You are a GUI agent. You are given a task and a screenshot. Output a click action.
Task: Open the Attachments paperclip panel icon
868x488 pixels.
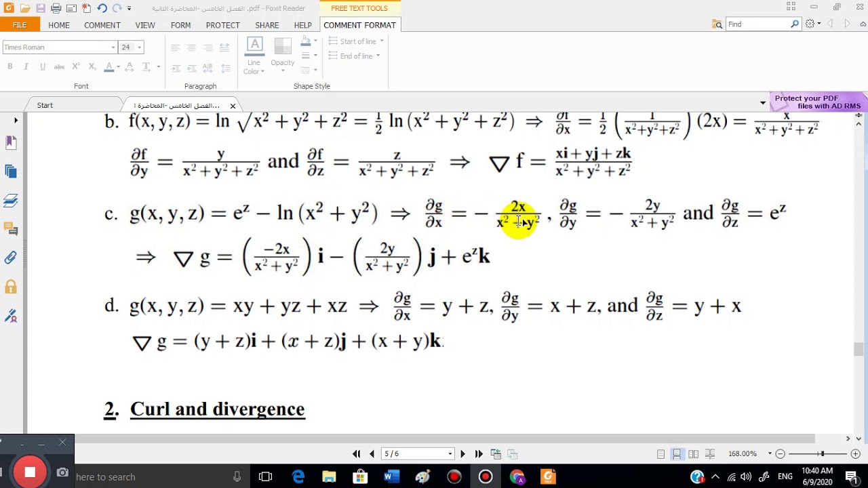[11, 258]
